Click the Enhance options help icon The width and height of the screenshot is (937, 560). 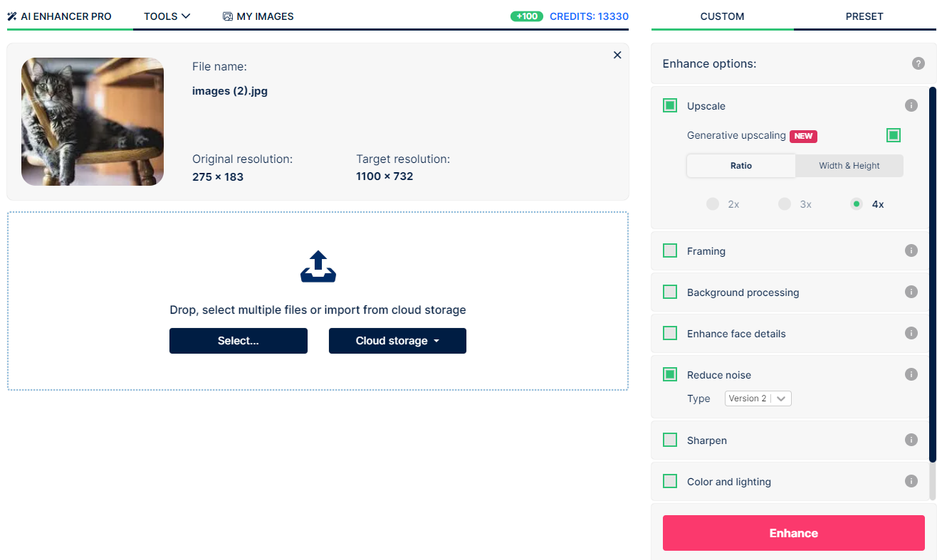918,64
